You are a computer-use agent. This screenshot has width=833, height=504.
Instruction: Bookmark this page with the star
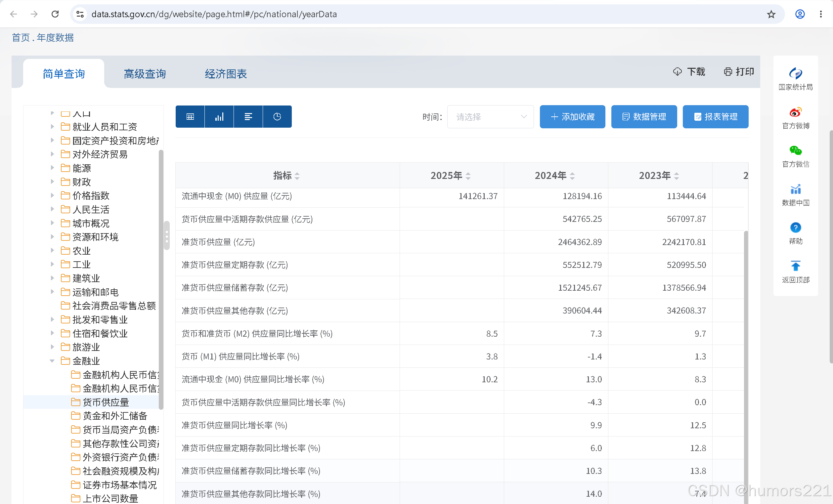pyautogui.click(x=771, y=14)
